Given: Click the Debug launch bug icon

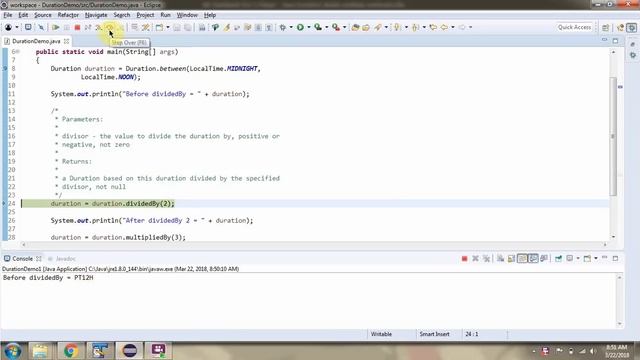Looking at the screenshot, I should [282, 27].
